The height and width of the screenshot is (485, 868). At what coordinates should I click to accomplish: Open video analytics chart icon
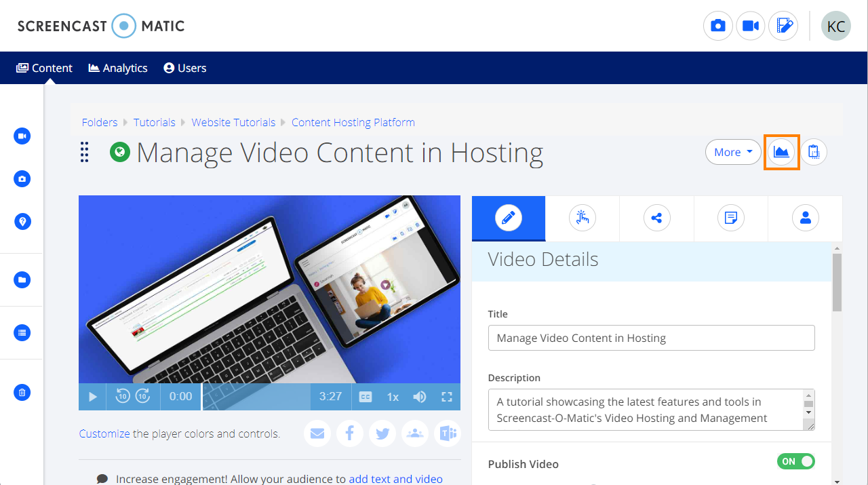click(782, 152)
